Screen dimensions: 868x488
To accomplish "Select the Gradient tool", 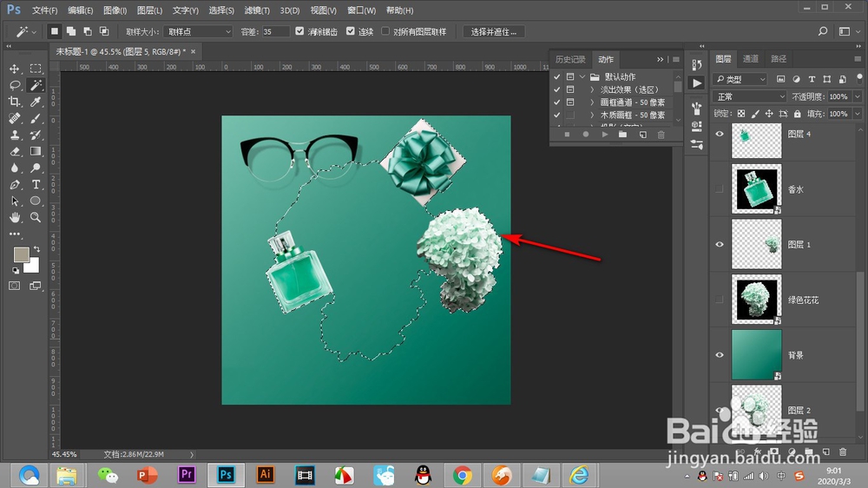I will (x=36, y=151).
